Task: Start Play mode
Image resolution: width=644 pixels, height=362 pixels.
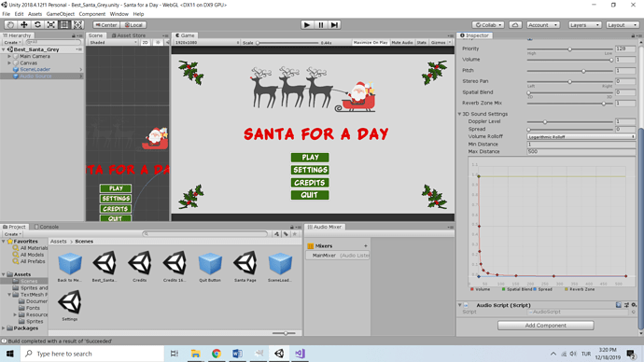Action: [307, 25]
